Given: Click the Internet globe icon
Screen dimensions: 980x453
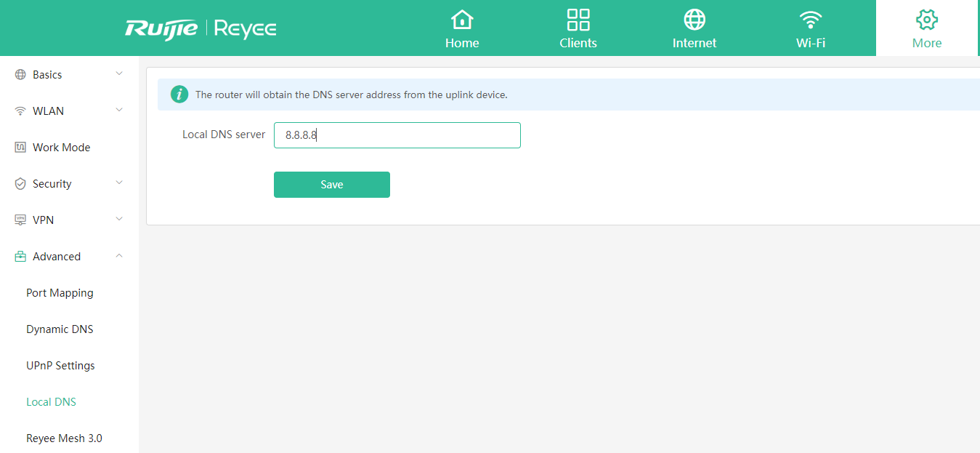Looking at the screenshot, I should (694, 20).
